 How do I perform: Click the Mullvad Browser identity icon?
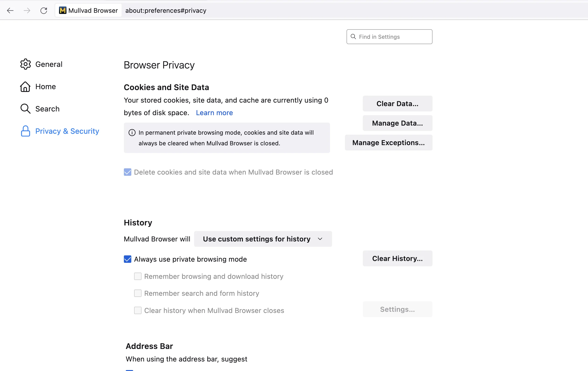pyautogui.click(x=63, y=10)
